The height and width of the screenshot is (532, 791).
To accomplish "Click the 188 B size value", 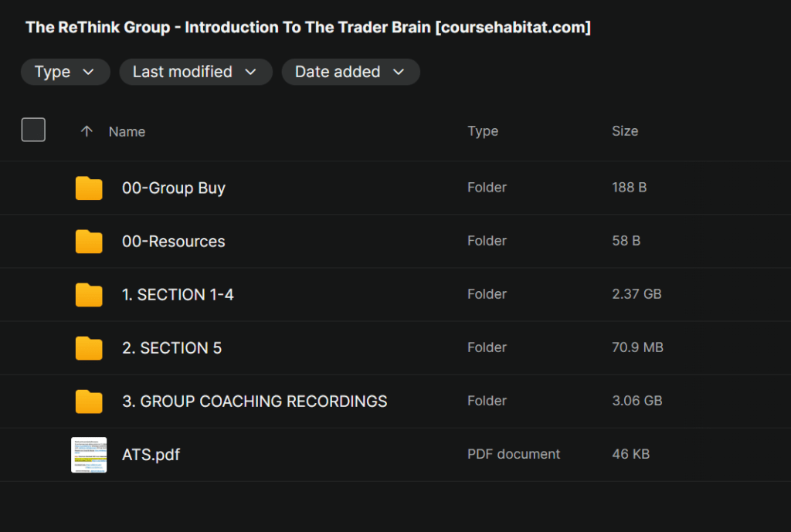I will point(629,188).
